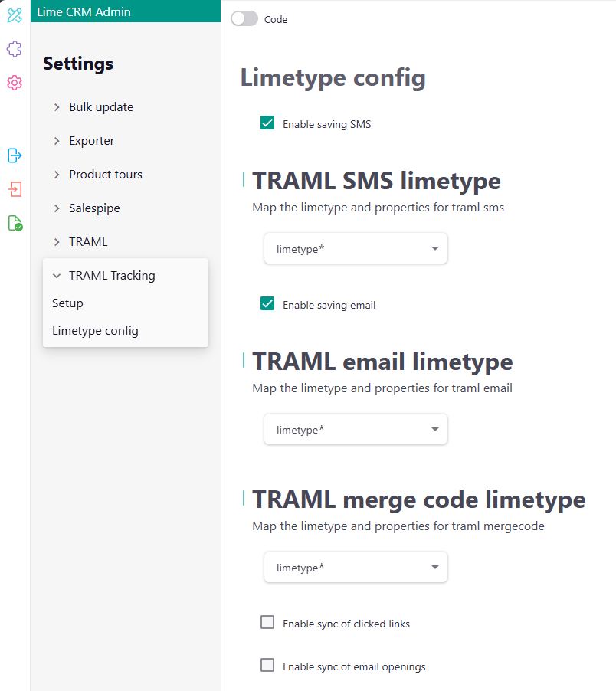The width and height of the screenshot is (616, 691).
Task: Select the pen and brush editor icon
Action: [14, 15]
